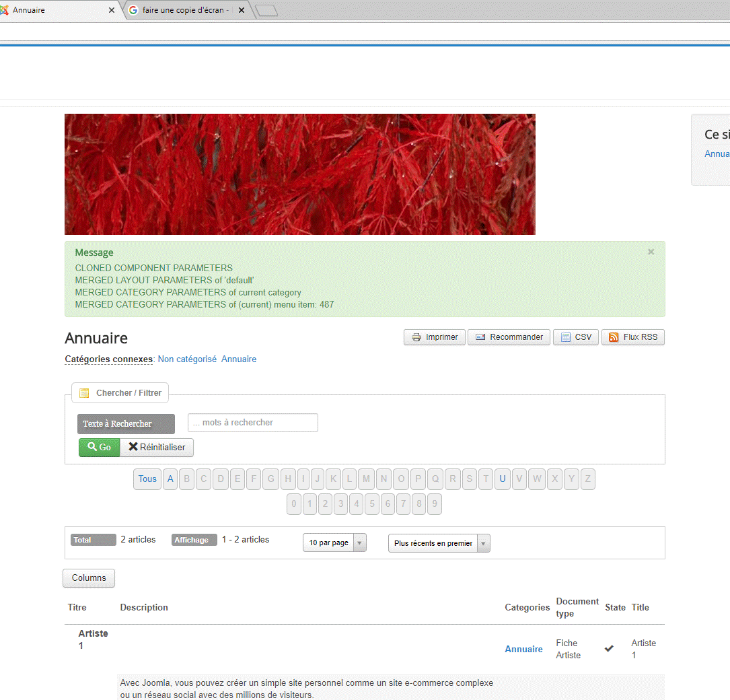
Task: Click the State column header
Action: click(615, 607)
